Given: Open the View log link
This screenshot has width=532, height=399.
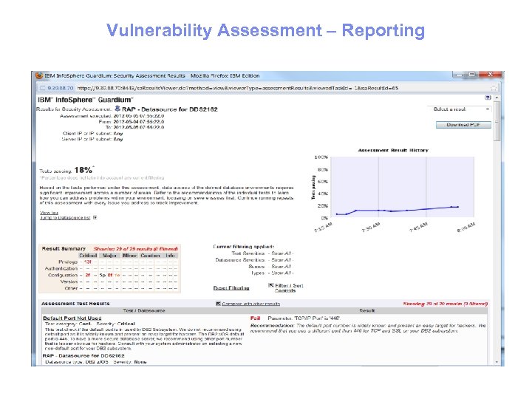Looking at the screenshot, I should pyautogui.click(x=50, y=213).
